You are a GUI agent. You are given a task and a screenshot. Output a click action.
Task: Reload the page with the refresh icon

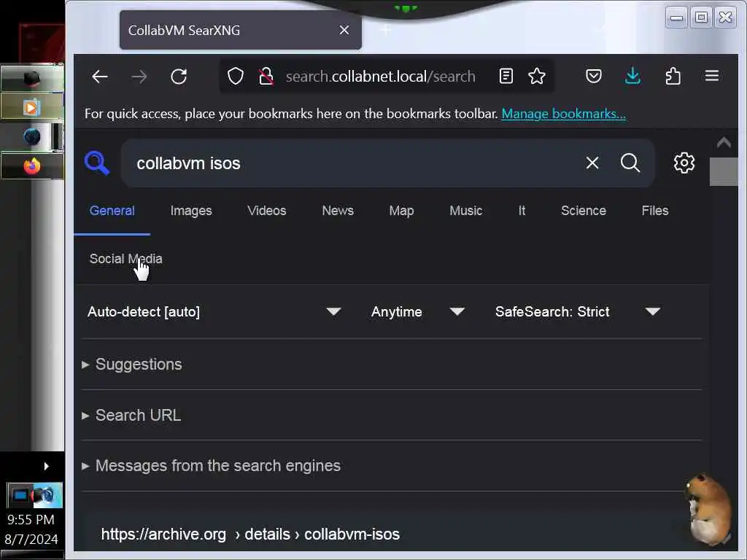point(179,76)
